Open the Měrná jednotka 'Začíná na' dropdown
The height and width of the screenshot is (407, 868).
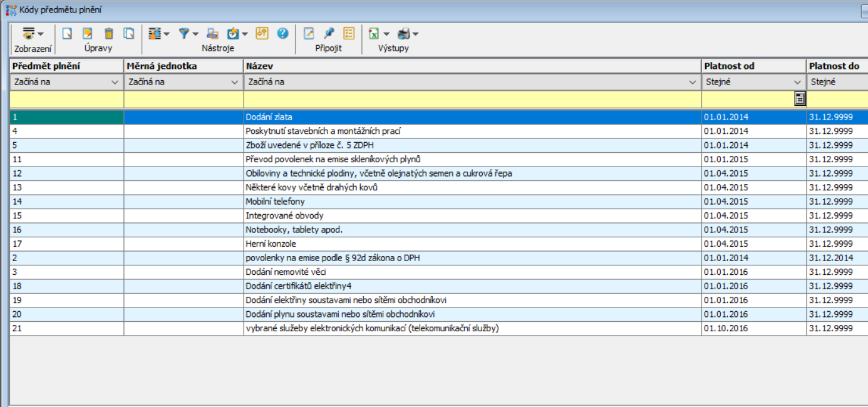point(235,82)
